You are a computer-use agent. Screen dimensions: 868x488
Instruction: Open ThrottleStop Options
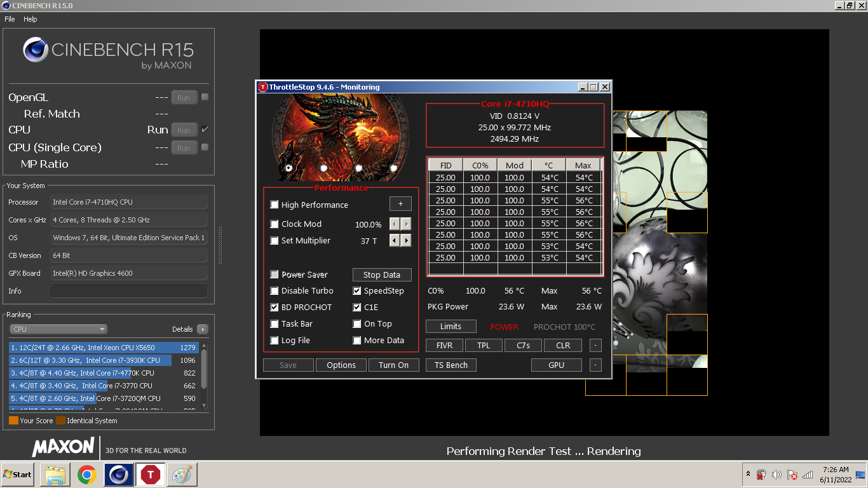pos(341,365)
